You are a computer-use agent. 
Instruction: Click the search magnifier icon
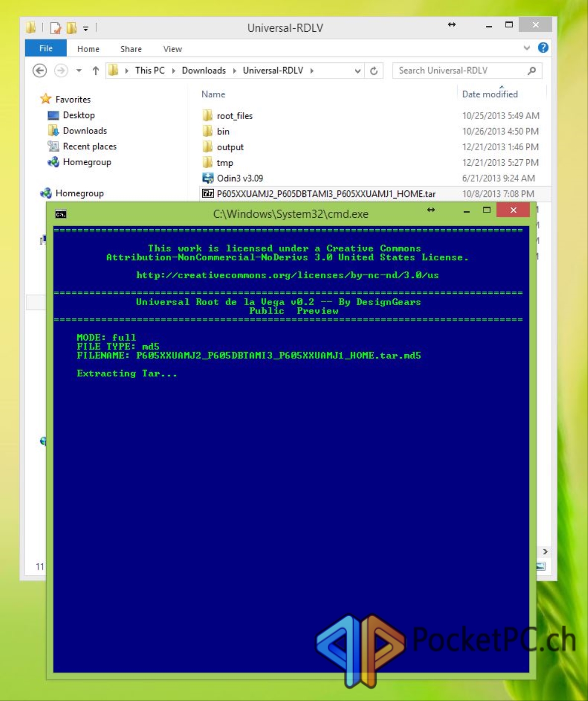[531, 70]
